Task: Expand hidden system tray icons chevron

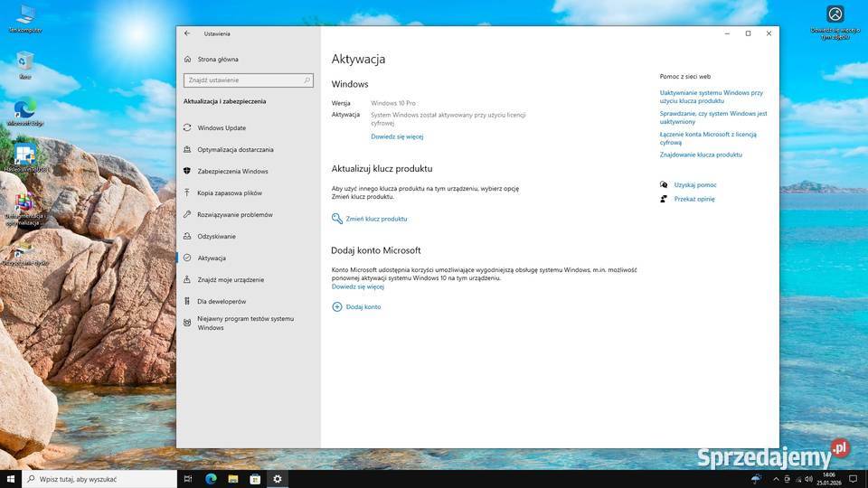Action: point(776,479)
